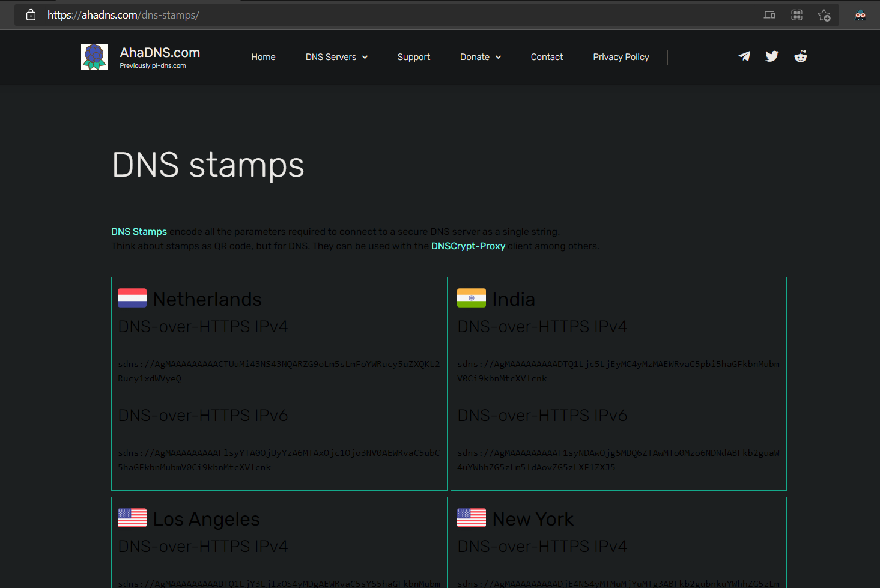Click the India flag icon

471,298
